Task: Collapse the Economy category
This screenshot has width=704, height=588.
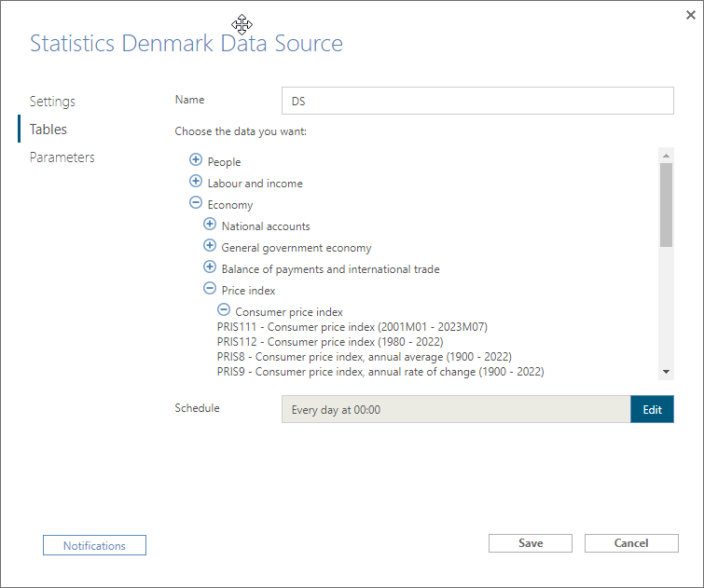Action: tap(196, 202)
